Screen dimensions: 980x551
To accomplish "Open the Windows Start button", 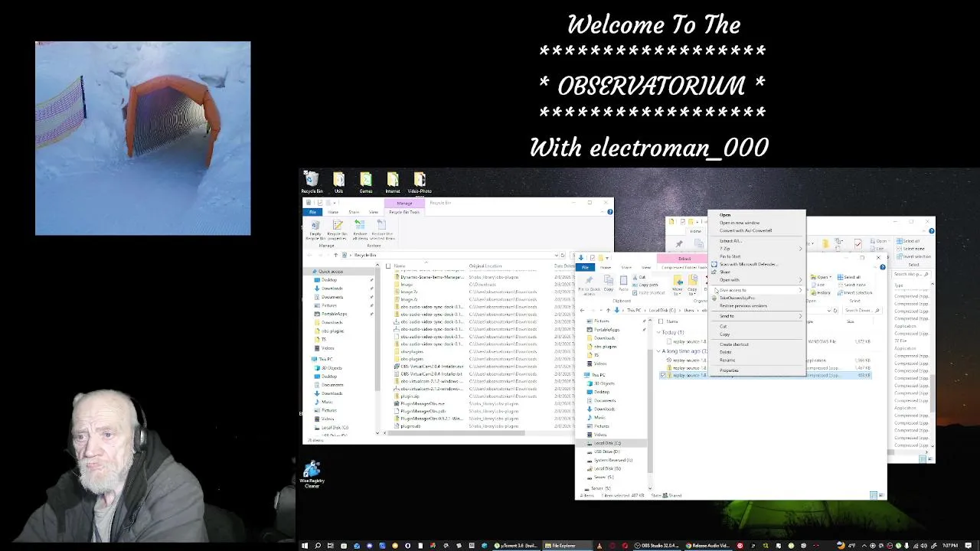I will [305, 546].
